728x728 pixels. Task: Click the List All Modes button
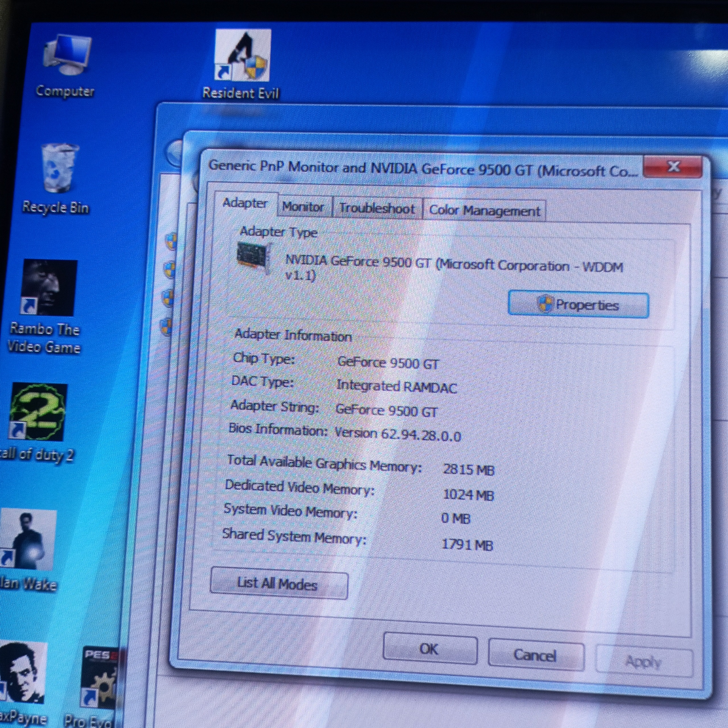coord(278,583)
